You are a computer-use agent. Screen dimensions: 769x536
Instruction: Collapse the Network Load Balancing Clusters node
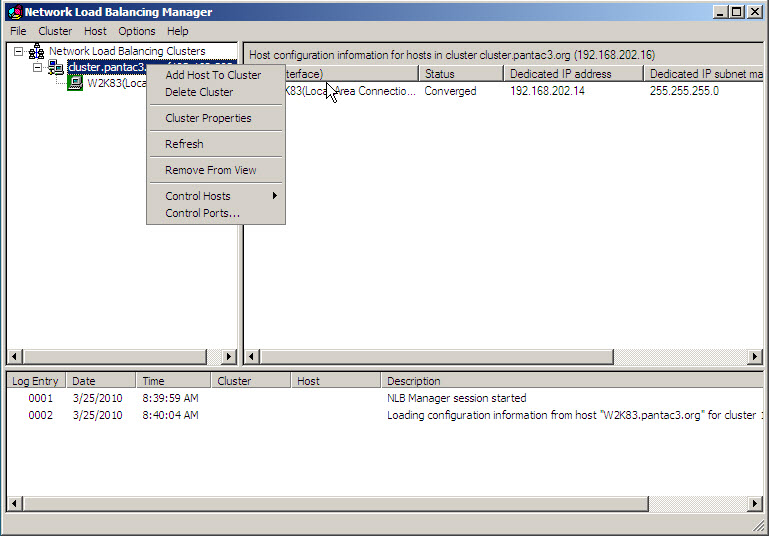(x=19, y=51)
